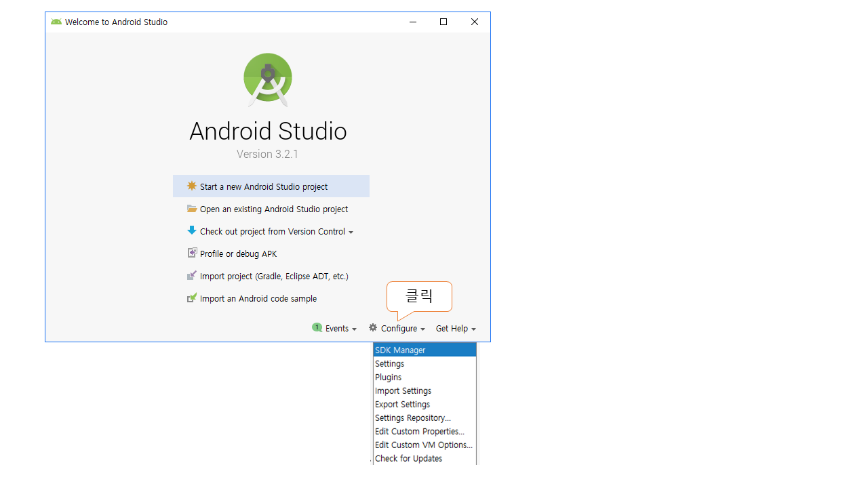This screenshot has height=488, width=868.
Task: Select Edit Custom VM Options entry
Action: pyautogui.click(x=423, y=445)
